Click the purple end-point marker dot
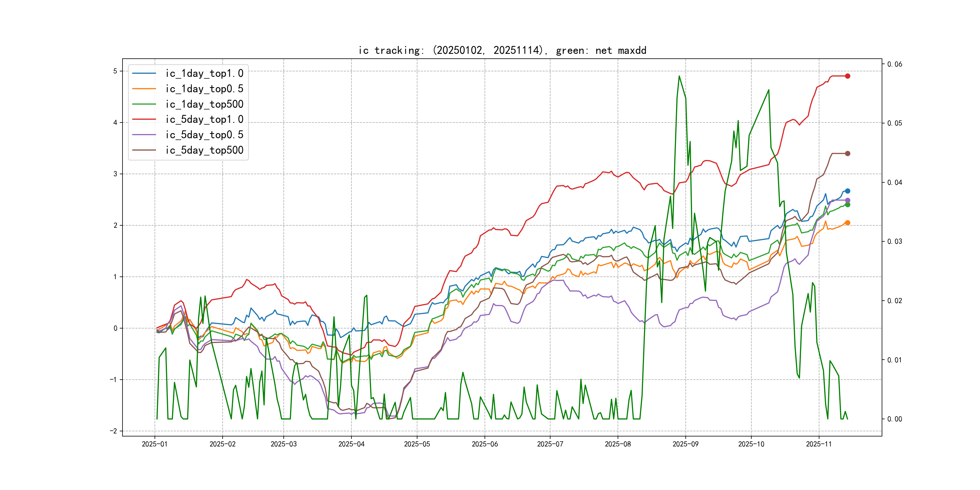The width and height of the screenshot is (980, 490). (x=847, y=200)
